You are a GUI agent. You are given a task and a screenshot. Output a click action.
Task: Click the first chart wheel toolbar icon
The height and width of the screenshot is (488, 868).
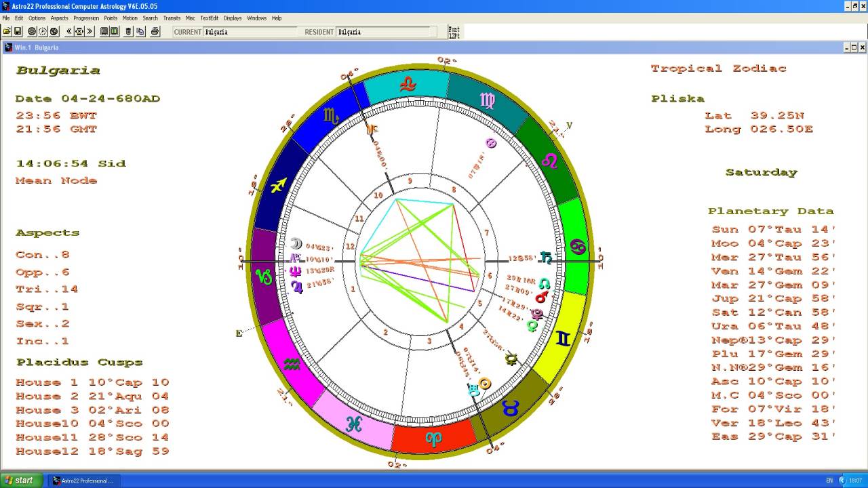[x=31, y=31]
